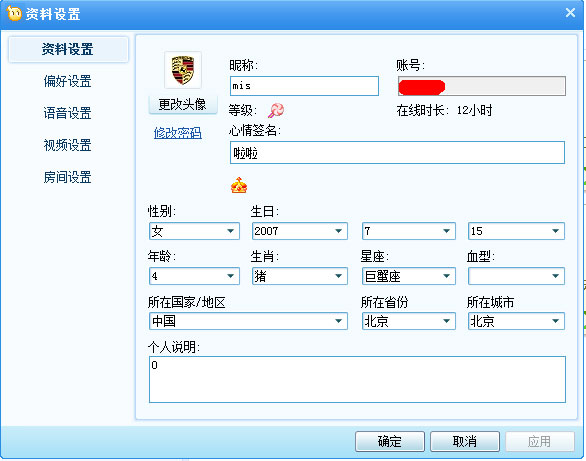This screenshot has height=461, width=586.
Task: Expand the 星座 dropdown
Action: (x=408, y=276)
